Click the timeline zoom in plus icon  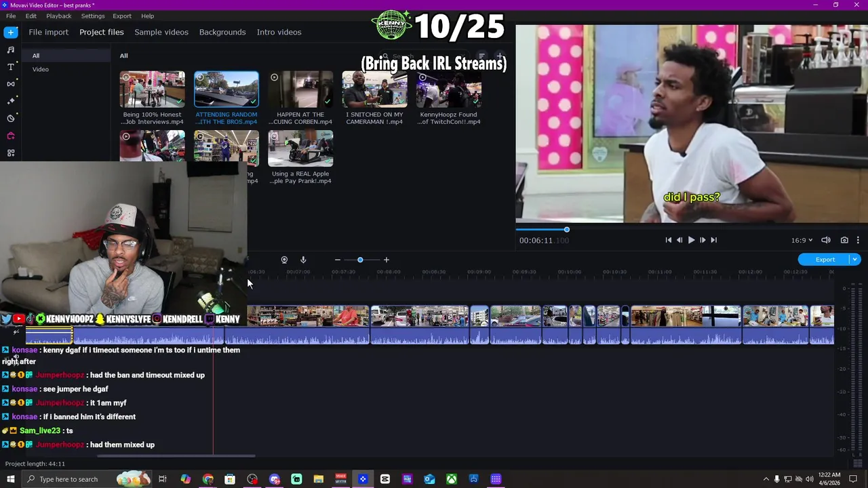(387, 260)
